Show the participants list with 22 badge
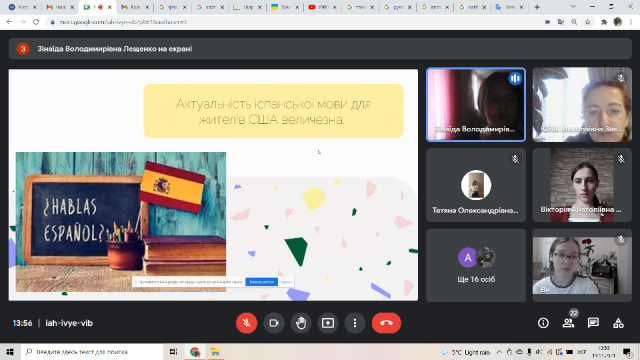This screenshot has width=640, height=360. tap(568, 323)
